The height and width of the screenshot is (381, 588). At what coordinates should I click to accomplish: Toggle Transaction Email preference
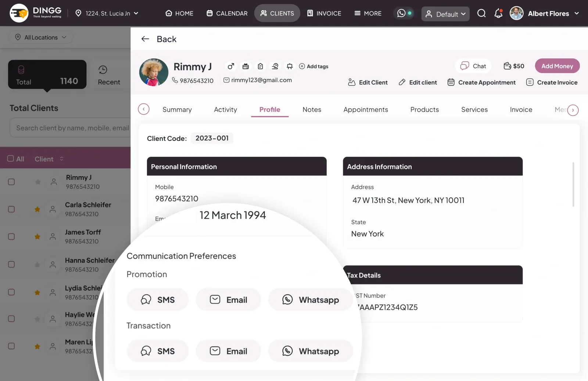click(228, 351)
